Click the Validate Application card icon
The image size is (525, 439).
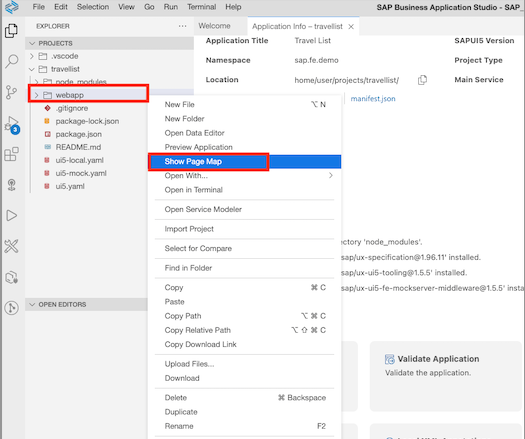[389, 359]
